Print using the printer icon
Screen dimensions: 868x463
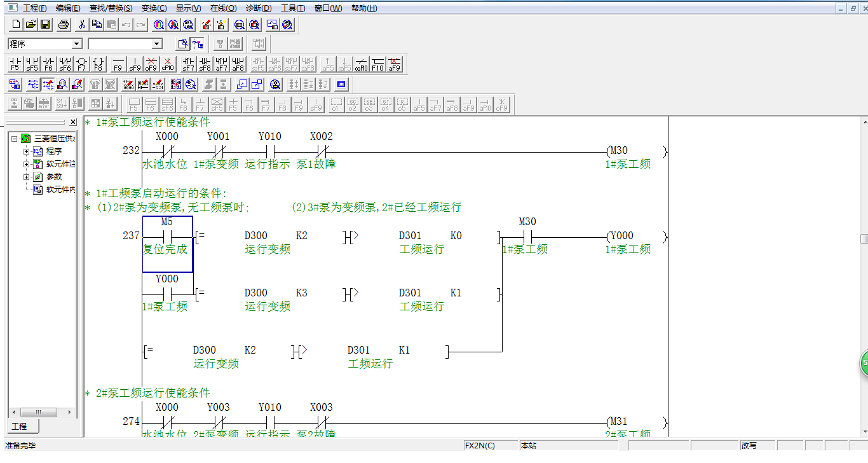pyautogui.click(x=64, y=25)
